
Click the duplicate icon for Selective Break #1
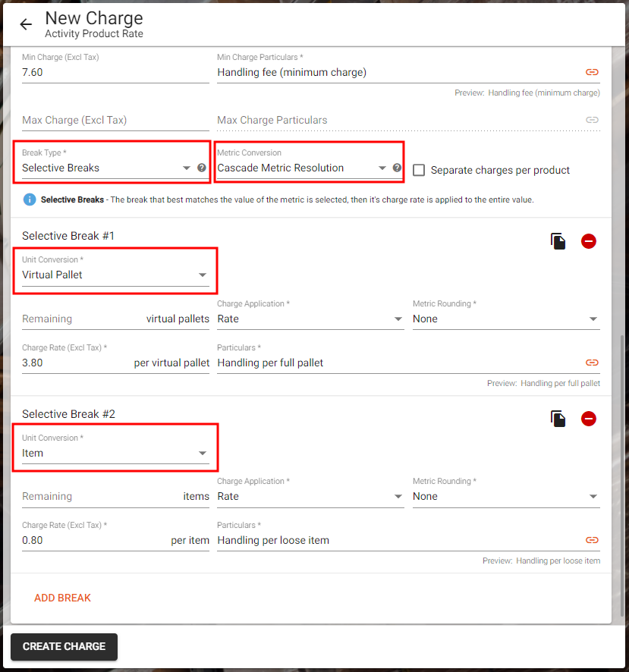point(558,240)
